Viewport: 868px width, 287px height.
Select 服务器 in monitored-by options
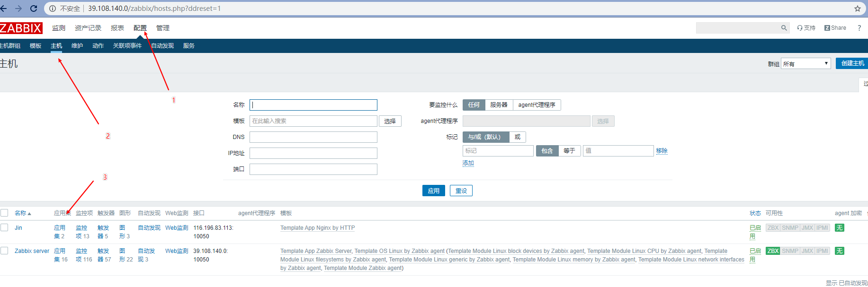click(x=499, y=105)
